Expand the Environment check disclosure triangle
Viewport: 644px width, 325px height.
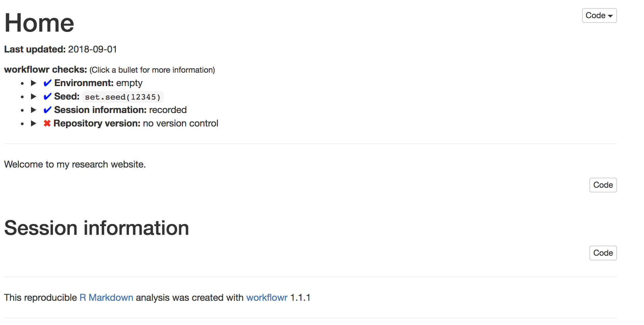pyautogui.click(x=33, y=83)
